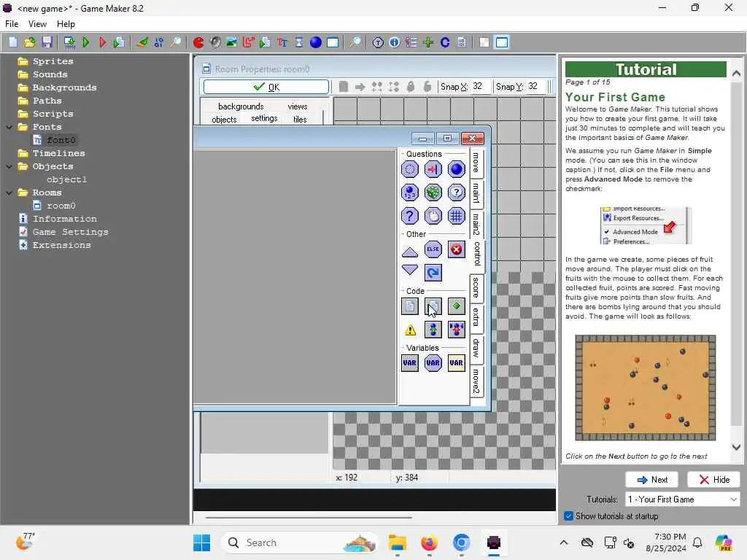Select object1 in the resource tree
The width and height of the screenshot is (747, 560).
[x=66, y=179]
